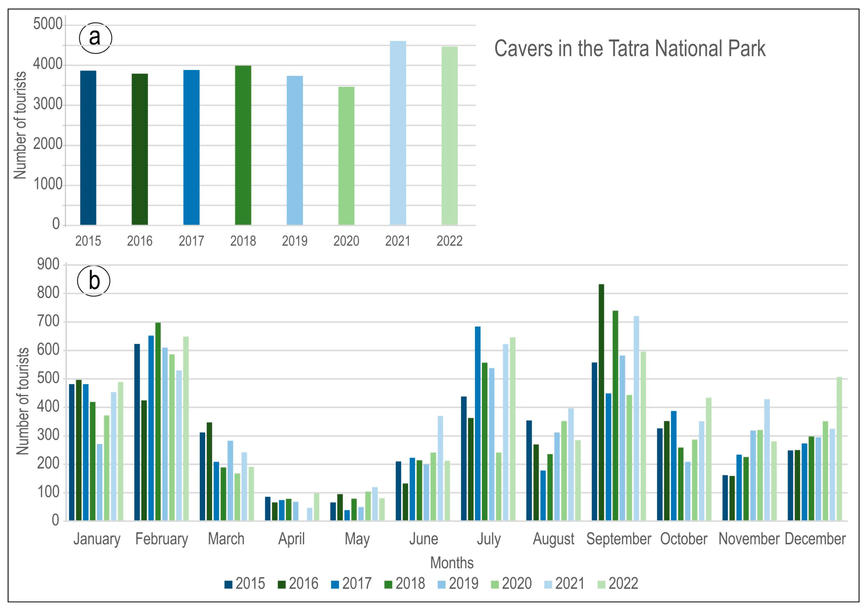Click the circled 'a' panel label

pos(95,38)
